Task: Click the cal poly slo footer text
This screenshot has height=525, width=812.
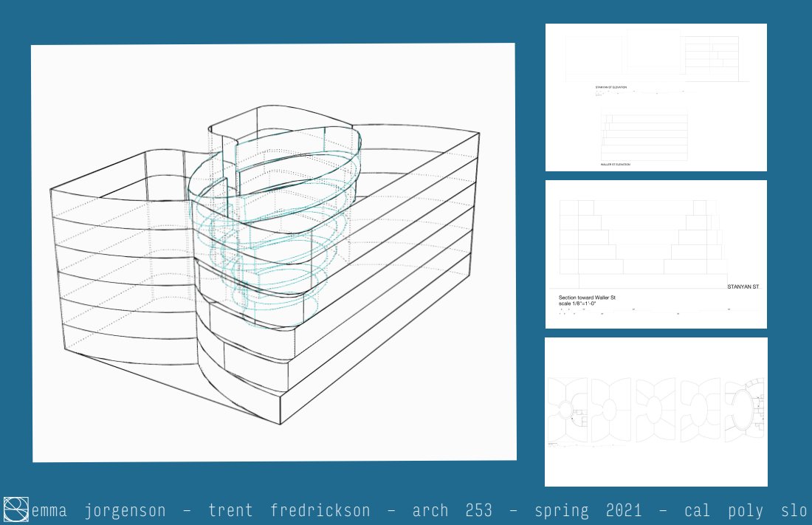Action: click(x=746, y=511)
